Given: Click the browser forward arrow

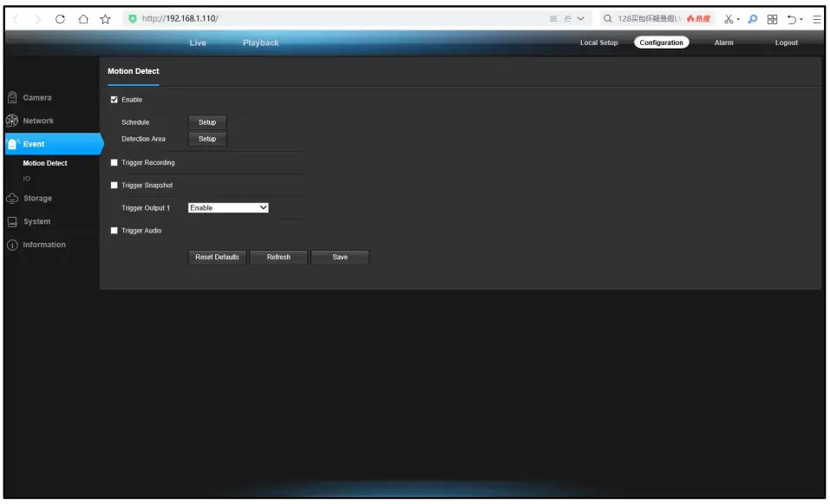Looking at the screenshot, I should tap(37, 19).
